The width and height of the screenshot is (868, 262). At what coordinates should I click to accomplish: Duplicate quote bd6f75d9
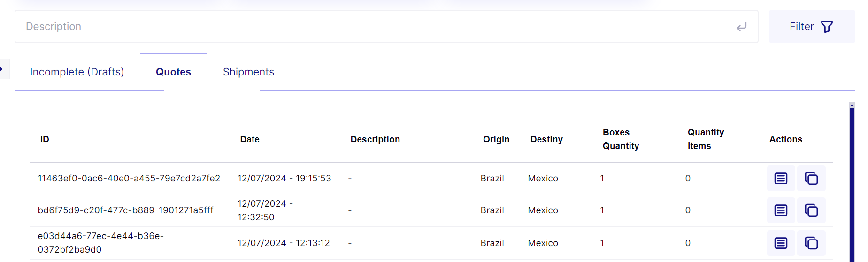tap(811, 210)
